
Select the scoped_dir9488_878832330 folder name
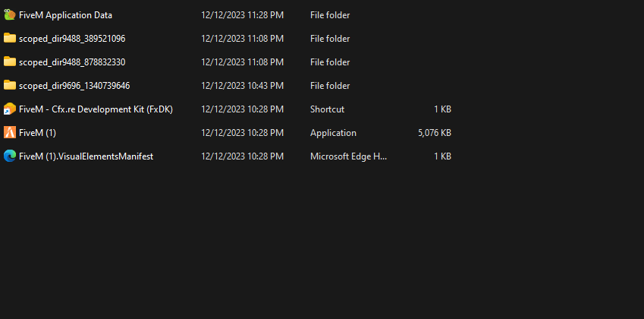(x=72, y=62)
